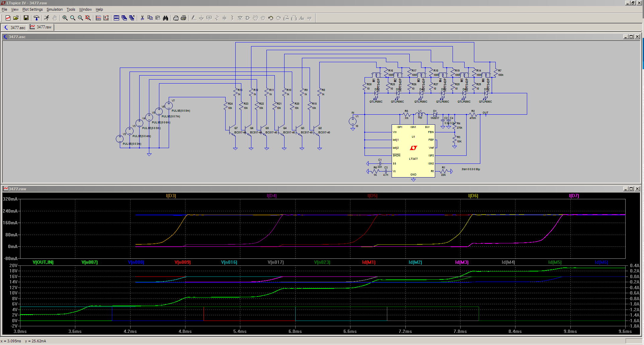Viewport: 644px width, 345px height.
Task: Tile windows using the tile icon
Action: tap(116, 18)
